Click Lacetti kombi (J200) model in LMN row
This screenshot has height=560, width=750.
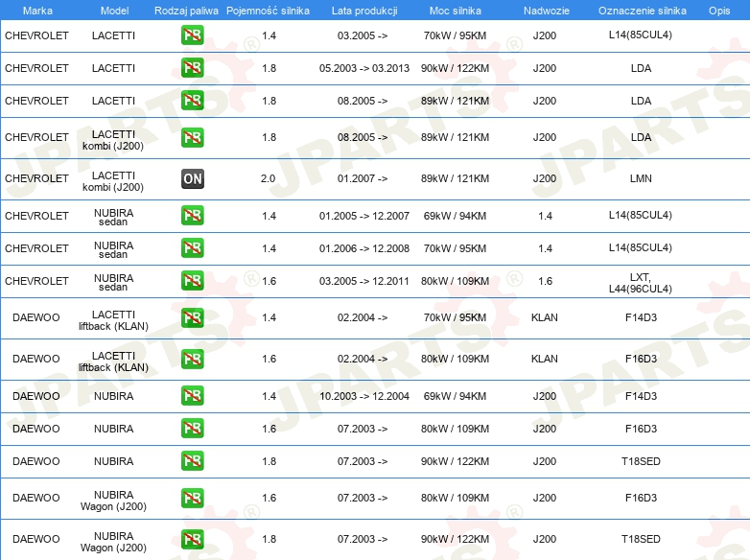point(113,181)
